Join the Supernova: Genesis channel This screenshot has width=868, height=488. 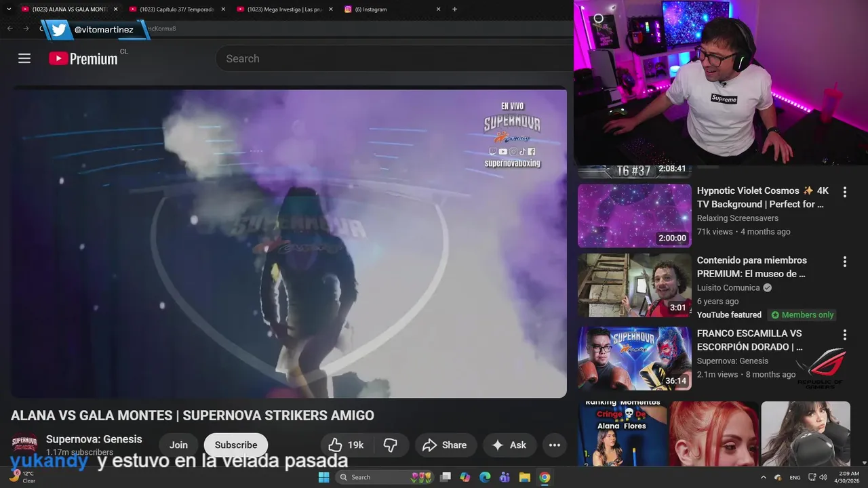coord(178,445)
